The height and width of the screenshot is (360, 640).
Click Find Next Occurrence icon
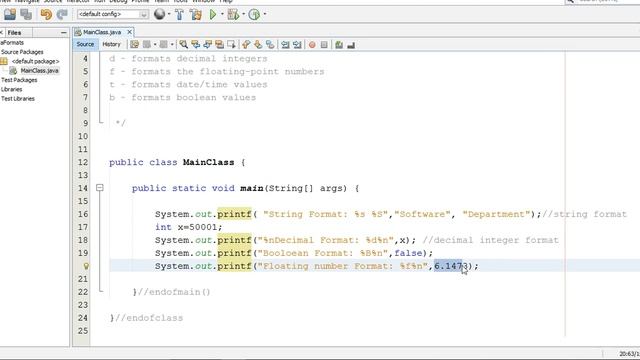207,44
